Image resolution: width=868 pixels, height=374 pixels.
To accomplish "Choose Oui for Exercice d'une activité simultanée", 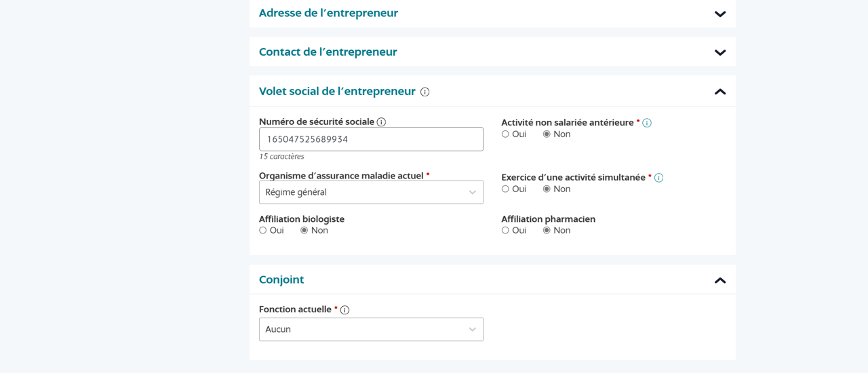I will [505, 189].
